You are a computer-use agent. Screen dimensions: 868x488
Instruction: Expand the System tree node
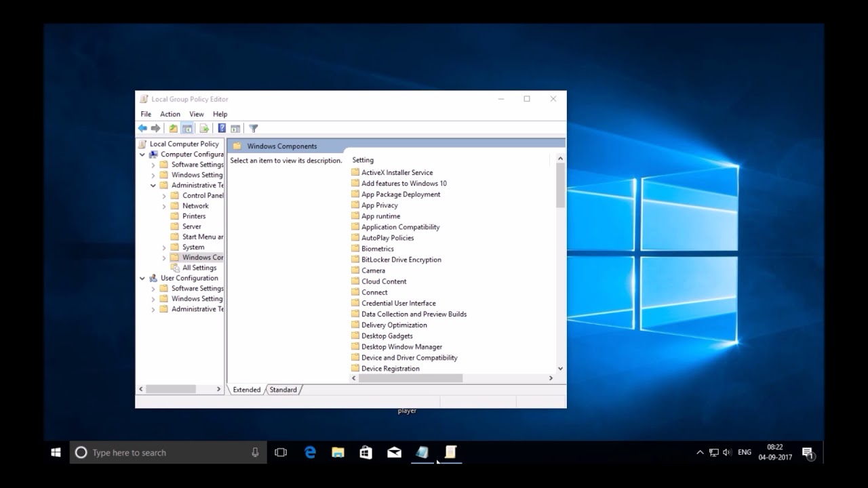tap(164, 247)
